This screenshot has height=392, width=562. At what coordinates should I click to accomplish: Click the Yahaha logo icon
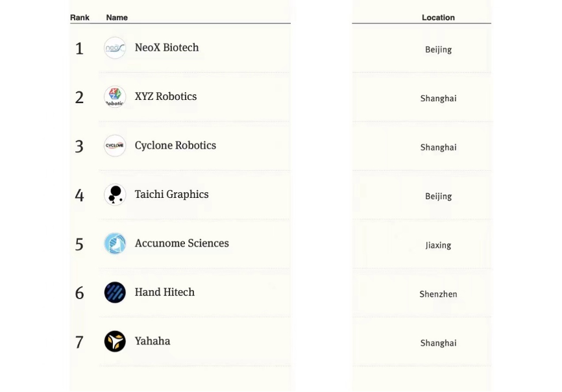coord(115,341)
